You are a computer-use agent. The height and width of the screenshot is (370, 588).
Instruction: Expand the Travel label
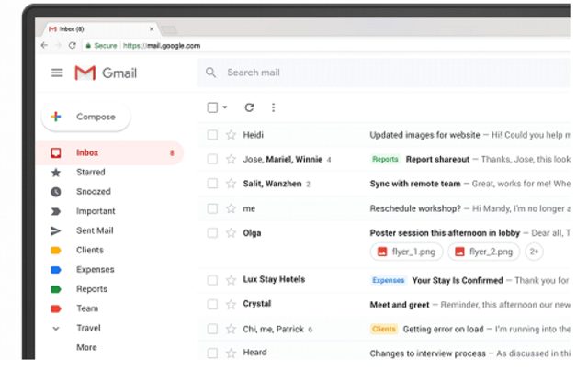[x=56, y=328]
